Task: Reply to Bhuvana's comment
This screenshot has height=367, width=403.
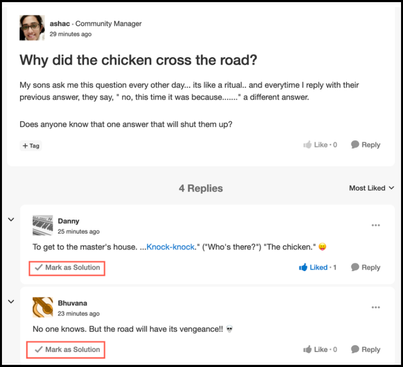Action: coord(365,349)
